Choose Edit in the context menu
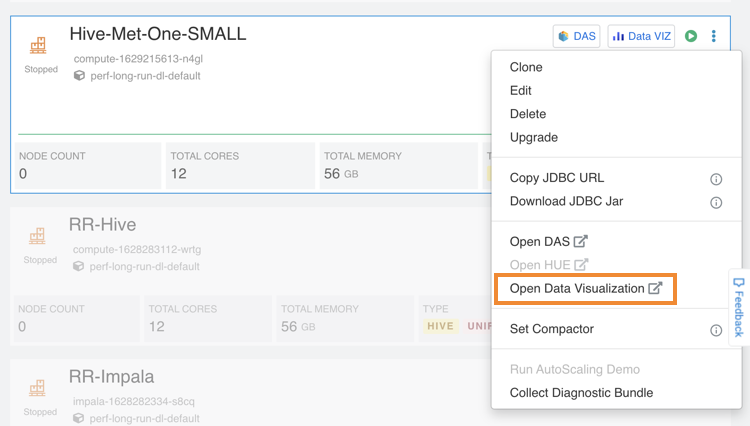The width and height of the screenshot is (750, 426). click(x=521, y=90)
